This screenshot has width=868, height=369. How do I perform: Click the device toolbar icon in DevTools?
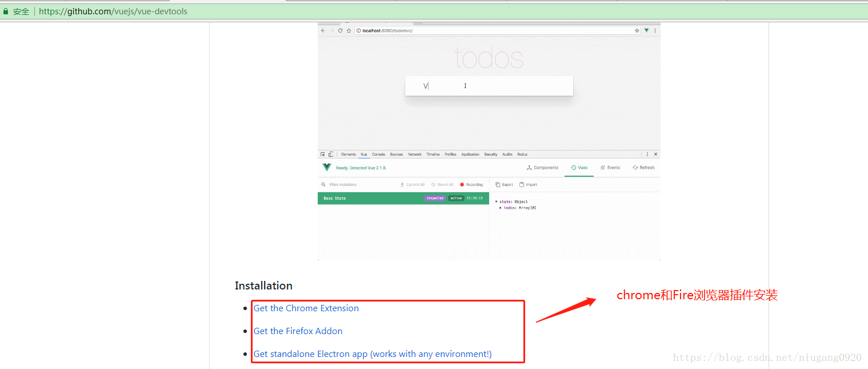click(331, 154)
